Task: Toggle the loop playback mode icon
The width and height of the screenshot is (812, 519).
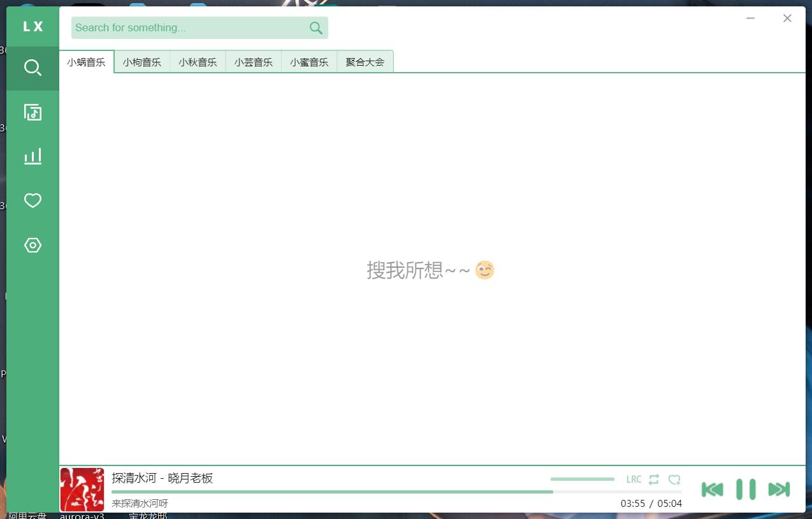Action: coord(654,479)
